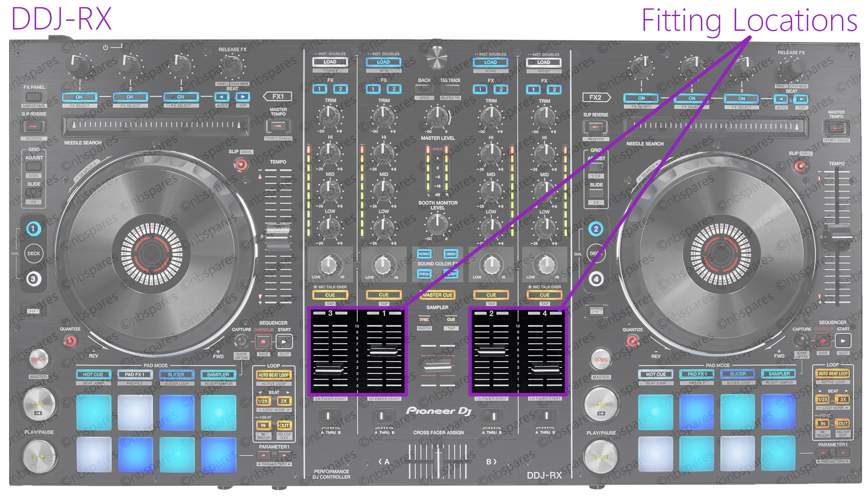Click the BACK button in the browser section

(x=424, y=89)
